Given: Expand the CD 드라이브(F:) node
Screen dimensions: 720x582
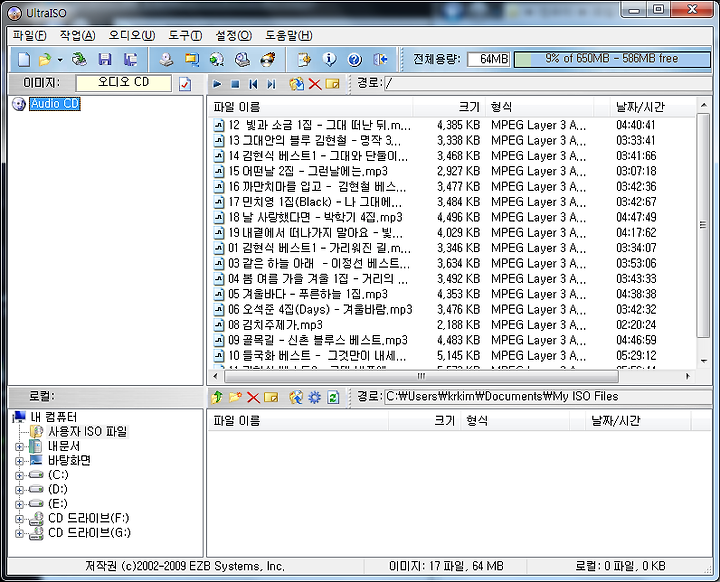Looking at the screenshot, I should [19, 519].
